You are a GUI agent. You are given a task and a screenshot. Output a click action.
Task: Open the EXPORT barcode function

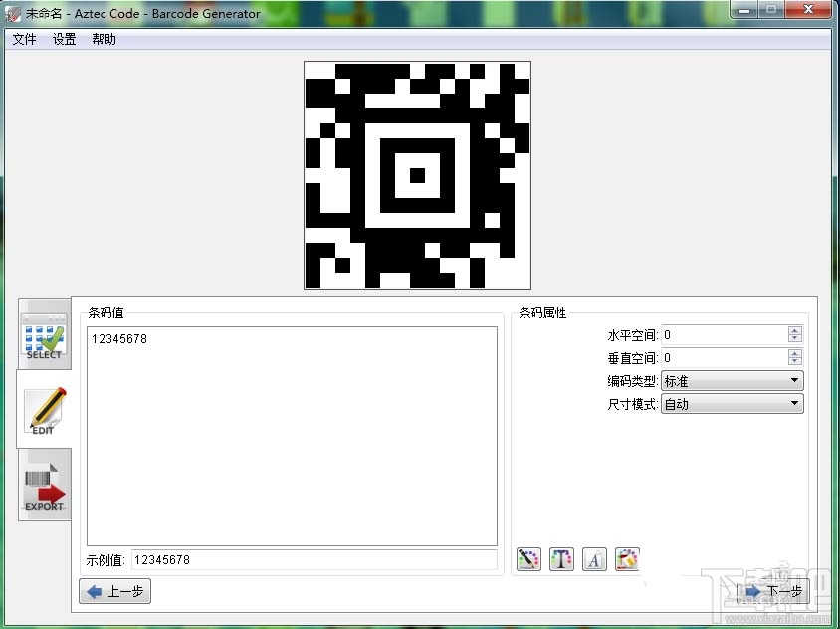pos(43,485)
